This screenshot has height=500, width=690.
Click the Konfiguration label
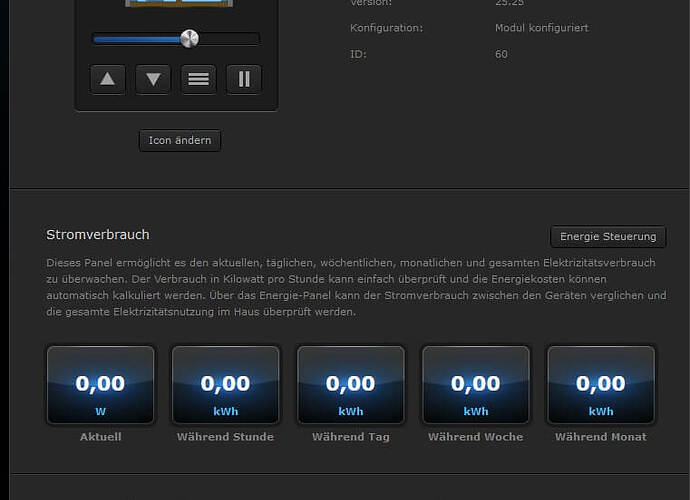(x=386, y=28)
